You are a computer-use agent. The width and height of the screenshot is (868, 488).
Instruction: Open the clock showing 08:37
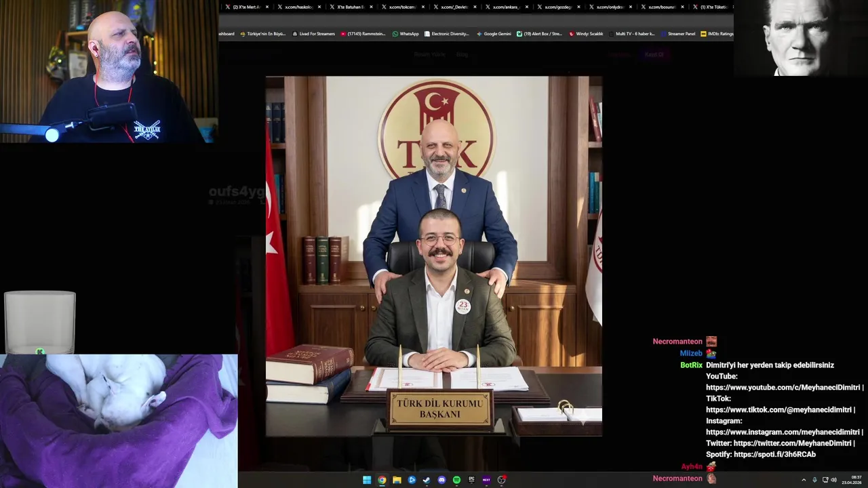(852, 480)
